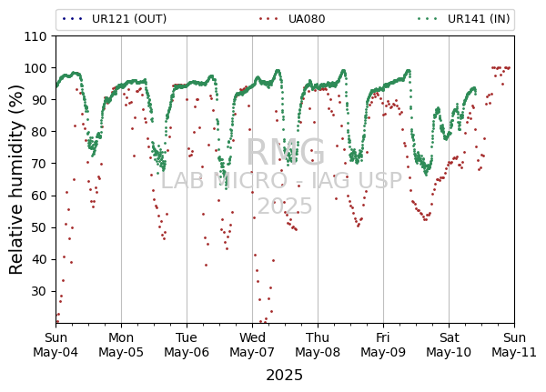
Task: Click the 80 y-axis tick label
Action: point(39,132)
